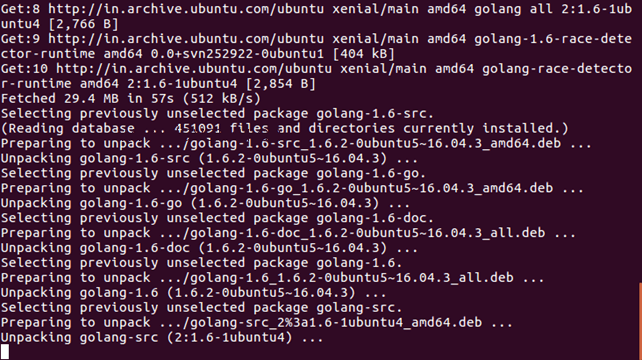This screenshot has width=642, height=360.
Task: Click 'Unpacking golang-1.6-go' line text
Action: [91, 203]
